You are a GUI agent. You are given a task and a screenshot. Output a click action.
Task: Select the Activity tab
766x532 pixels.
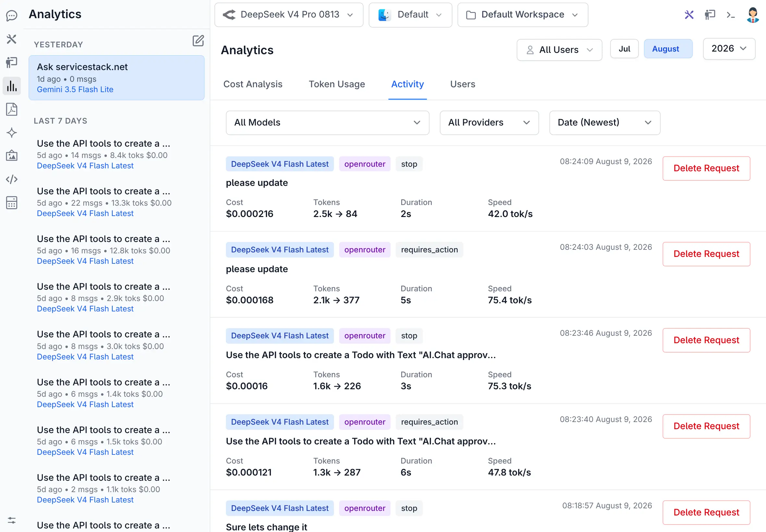click(x=408, y=84)
